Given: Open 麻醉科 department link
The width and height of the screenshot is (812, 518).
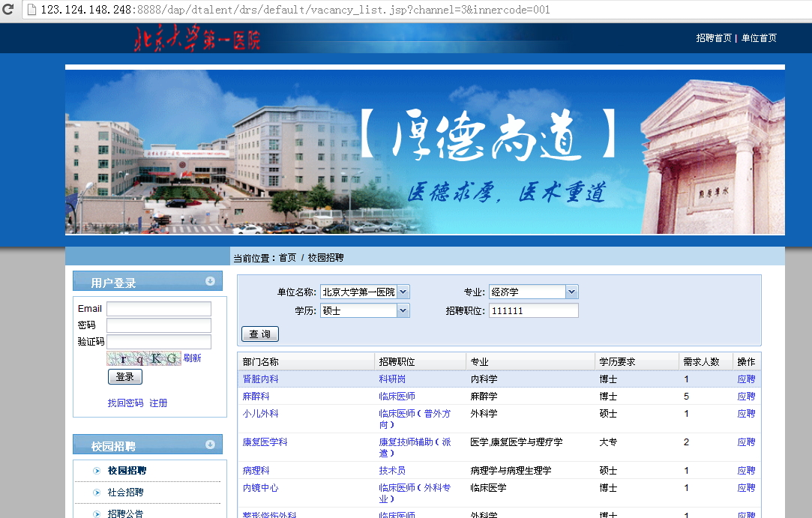Looking at the screenshot, I should pyautogui.click(x=256, y=397).
